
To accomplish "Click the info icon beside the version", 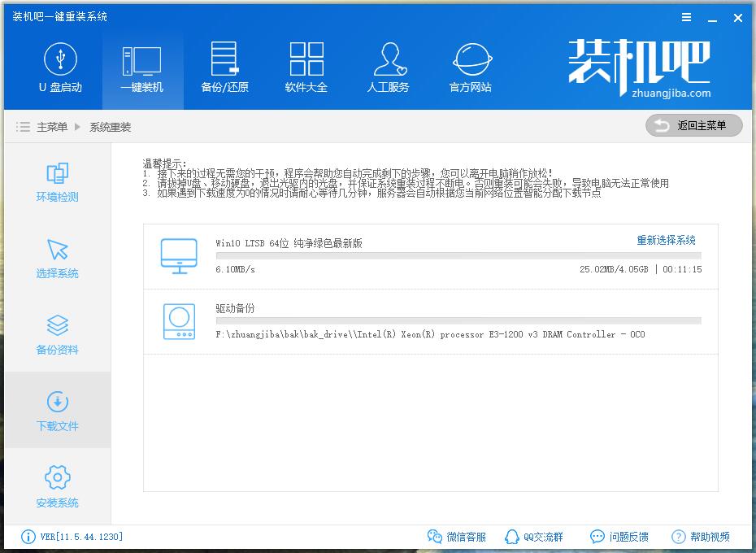I will [x=28, y=537].
